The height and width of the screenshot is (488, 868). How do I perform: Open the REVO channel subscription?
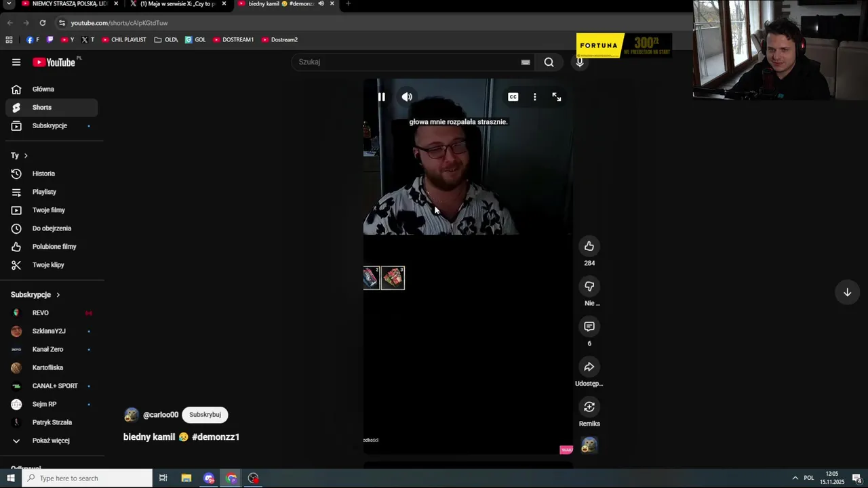(52, 312)
